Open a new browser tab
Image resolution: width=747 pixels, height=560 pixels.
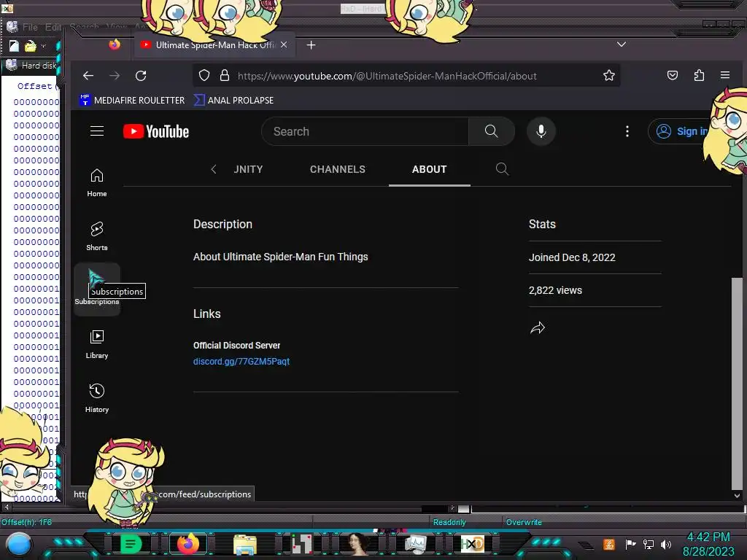pyautogui.click(x=311, y=44)
